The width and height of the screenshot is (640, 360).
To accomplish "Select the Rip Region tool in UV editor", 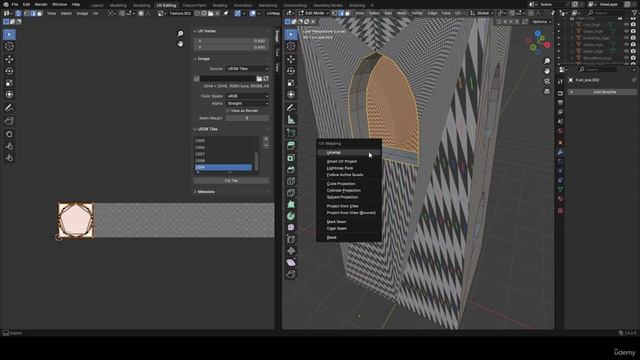I will pyautogui.click(x=9, y=121).
